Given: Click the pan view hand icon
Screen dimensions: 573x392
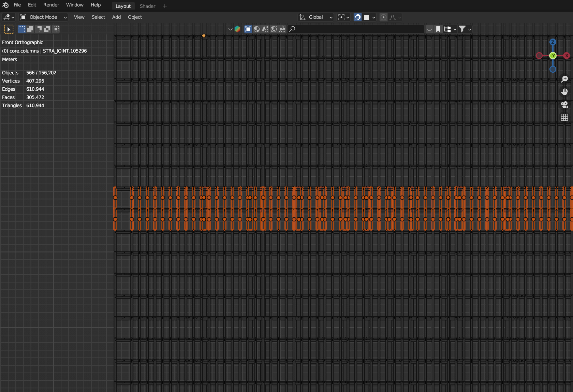Looking at the screenshot, I should point(564,92).
